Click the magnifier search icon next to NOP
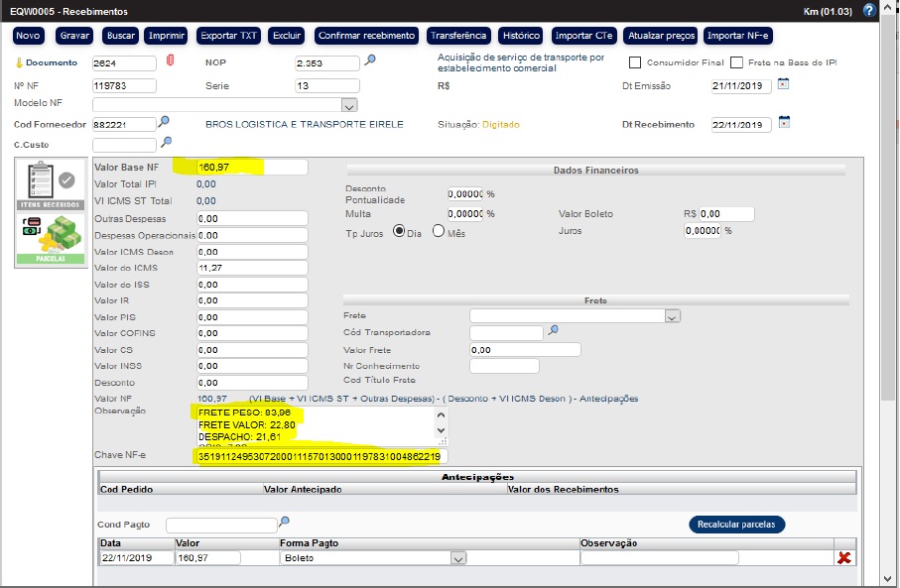This screenshot has height=588, width=900. pos(370,61)
